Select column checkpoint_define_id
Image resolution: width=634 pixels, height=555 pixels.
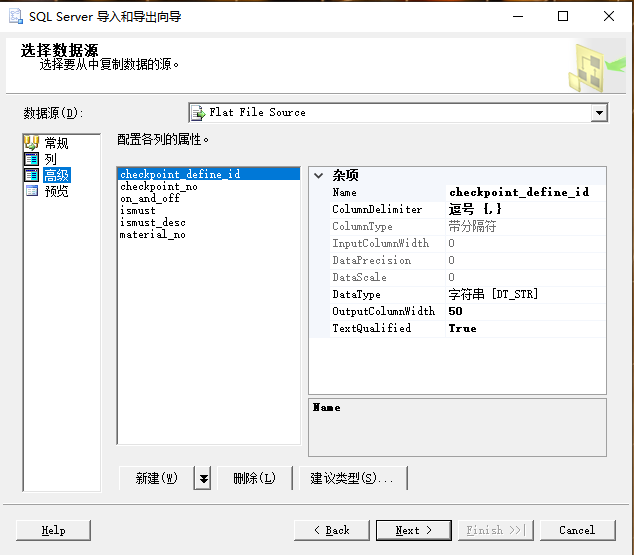point(209,174)
